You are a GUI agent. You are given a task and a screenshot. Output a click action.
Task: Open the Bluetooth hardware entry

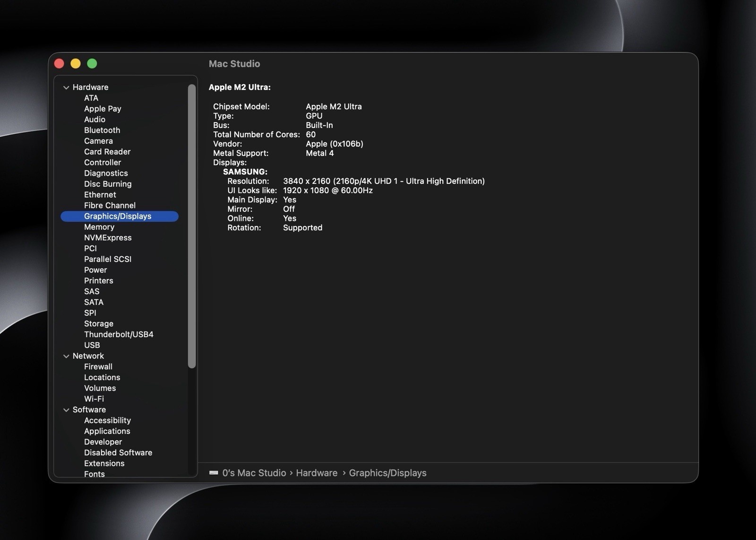pos(102,130)
